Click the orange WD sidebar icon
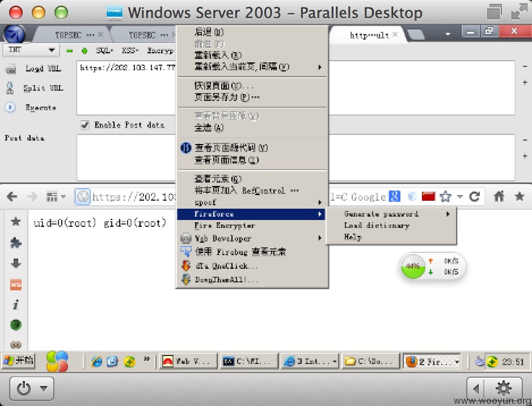 [16, 285]
